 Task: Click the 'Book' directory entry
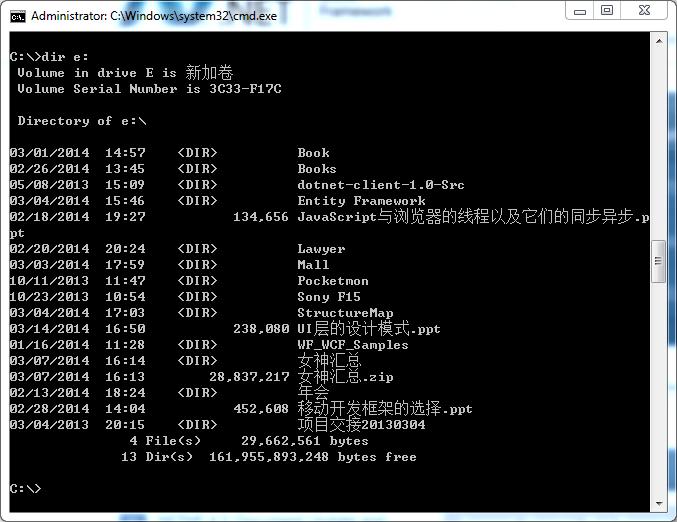pos(313,153)
